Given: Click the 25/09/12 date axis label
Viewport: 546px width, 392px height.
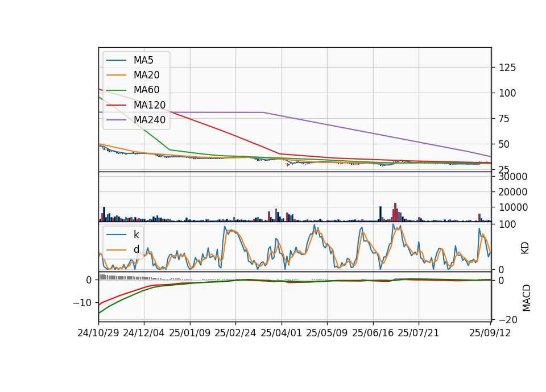Looking at the screenshot, I should click(490, 333).
